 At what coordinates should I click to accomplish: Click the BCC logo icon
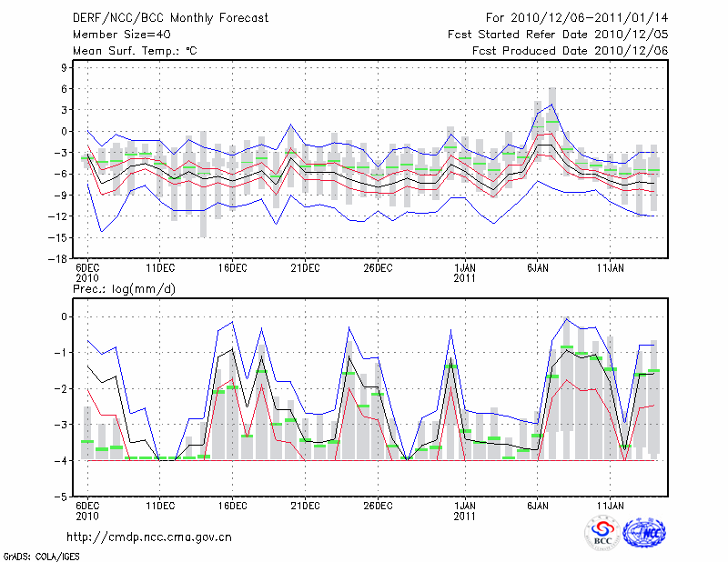click(602, 532)
